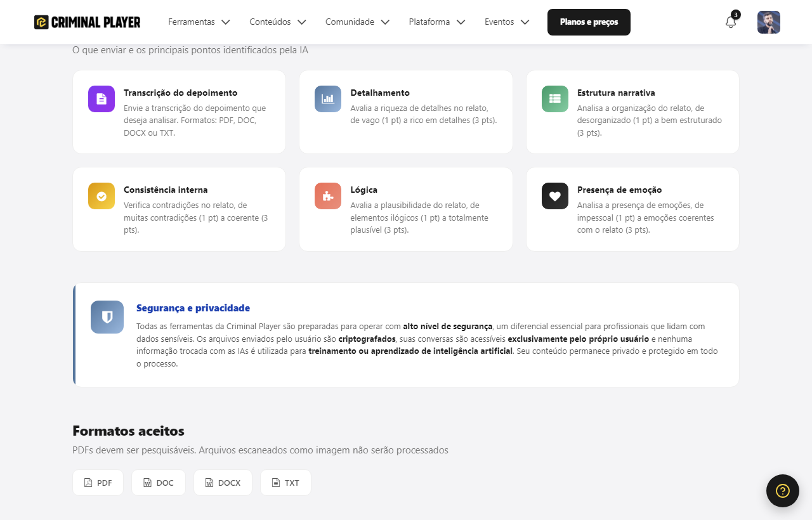
Task: Click the Presença de emoção card title
Action: point(619,190)
